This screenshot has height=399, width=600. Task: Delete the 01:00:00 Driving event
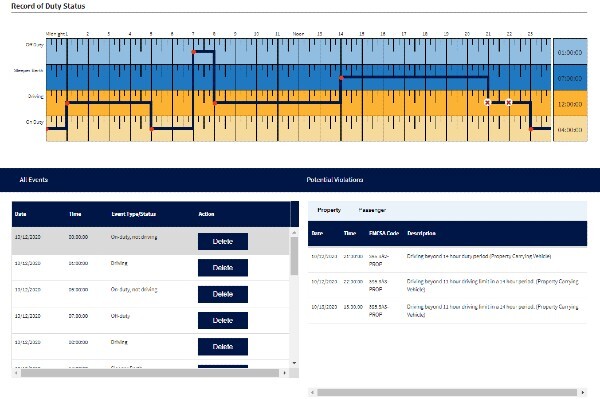point(223,268)
